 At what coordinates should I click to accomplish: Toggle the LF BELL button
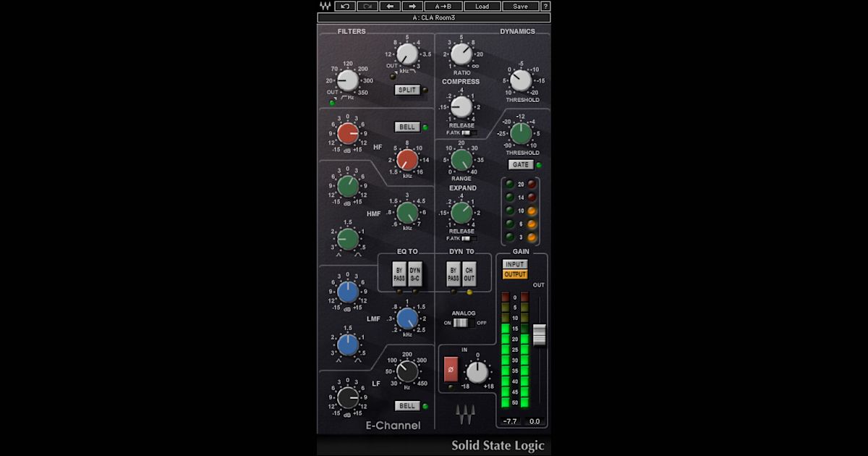(407, 406)
